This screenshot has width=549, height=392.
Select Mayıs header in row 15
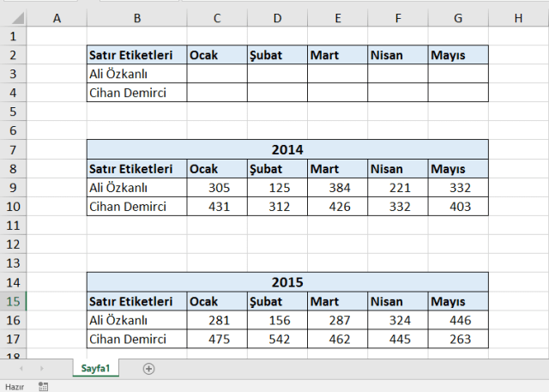(x=458, y=301)
